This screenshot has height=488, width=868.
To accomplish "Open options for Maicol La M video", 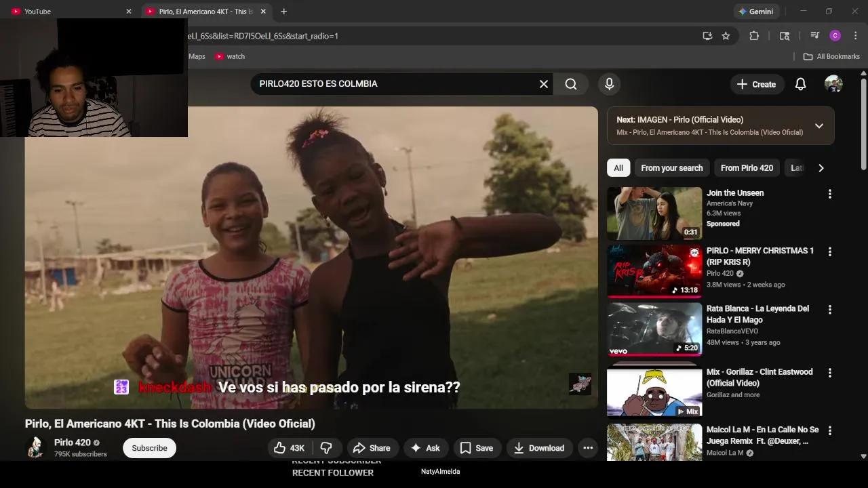I will [829, 430].
